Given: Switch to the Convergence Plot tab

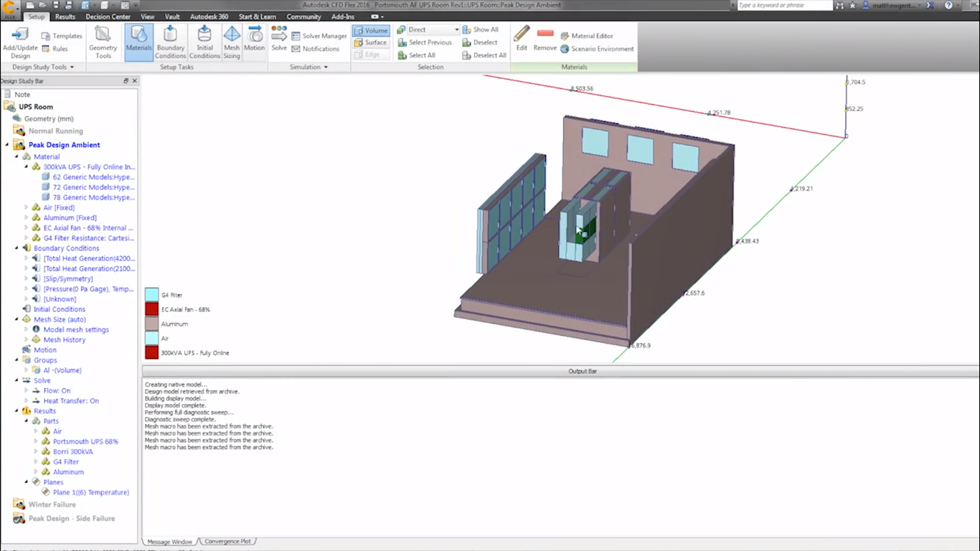Looking at the screenshot, I should pyautogui.click(x=227, y=542).
